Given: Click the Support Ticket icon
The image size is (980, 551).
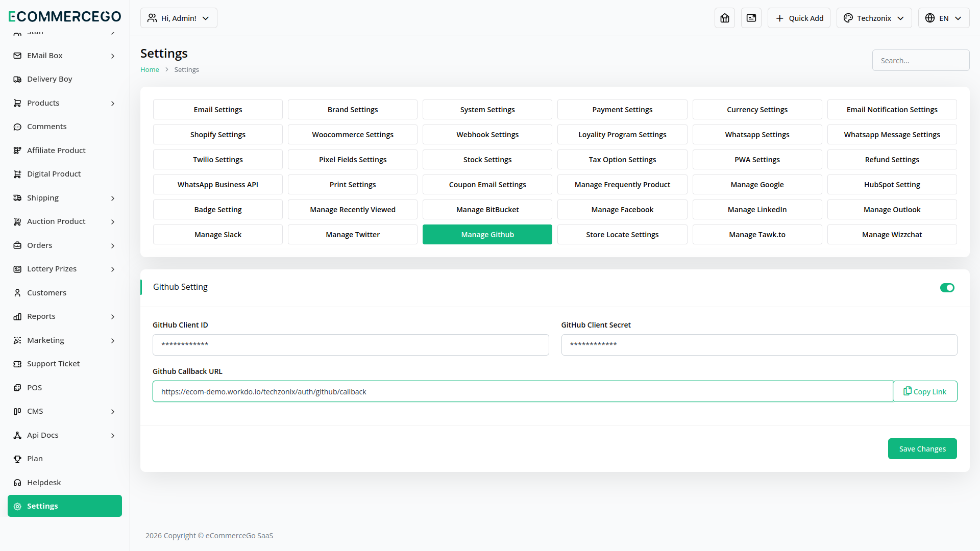Looking at the screenshot, I should click(x=17, y=364).
